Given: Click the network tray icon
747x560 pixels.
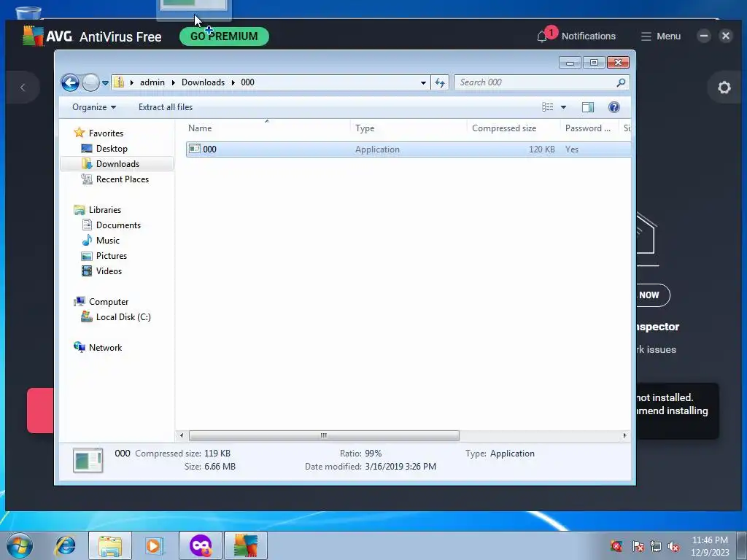Looking at the screenshot, I should point(656,546).
